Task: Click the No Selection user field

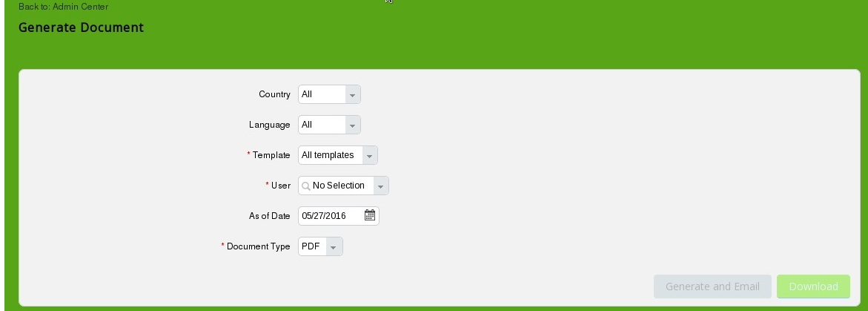Action: 343,186
